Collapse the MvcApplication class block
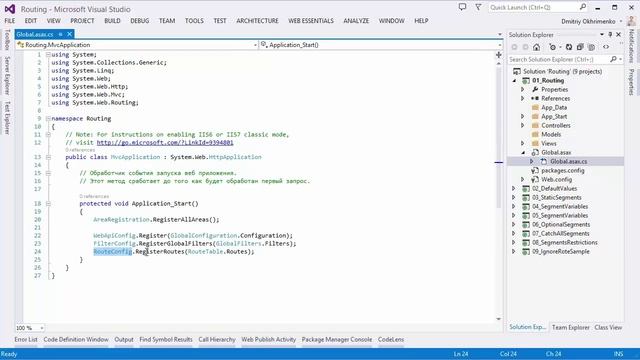This screenshot has height=360, width=640. (48, 157)
